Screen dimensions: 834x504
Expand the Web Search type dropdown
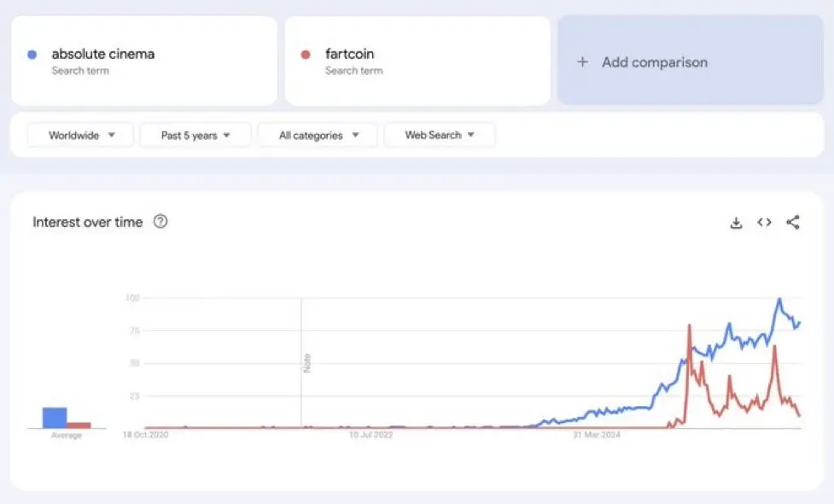click(x=439, y=136)
